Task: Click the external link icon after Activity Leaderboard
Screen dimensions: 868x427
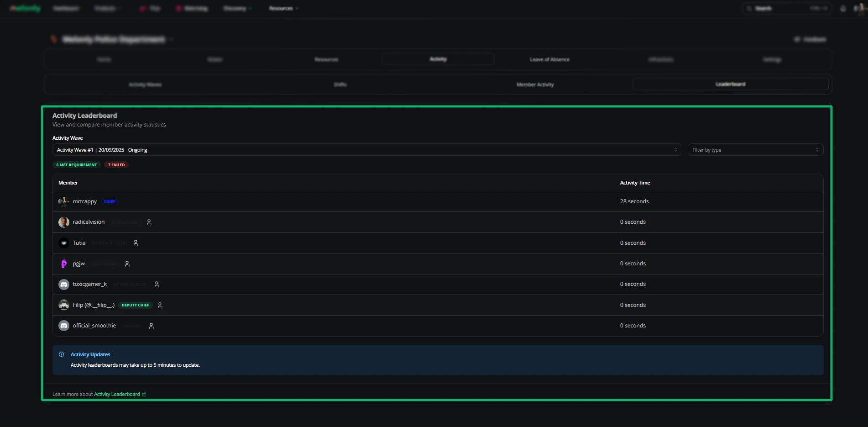Action: pos(144,395)
